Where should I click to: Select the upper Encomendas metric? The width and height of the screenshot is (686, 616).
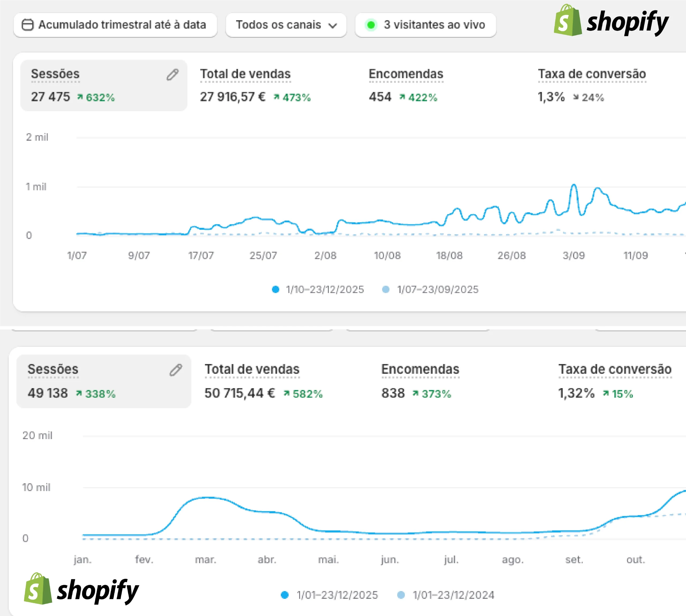tap(406, 74)
